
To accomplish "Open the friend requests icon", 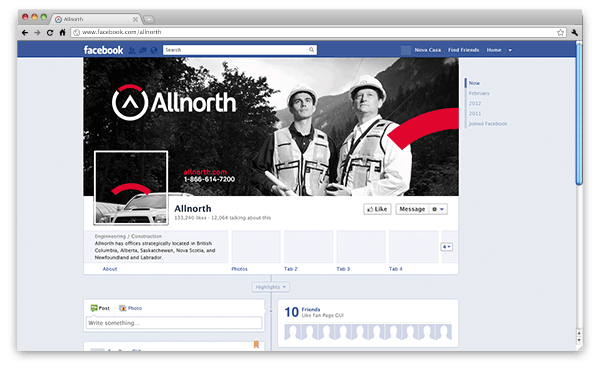I will pyautogui.click(x=132, y=50).
